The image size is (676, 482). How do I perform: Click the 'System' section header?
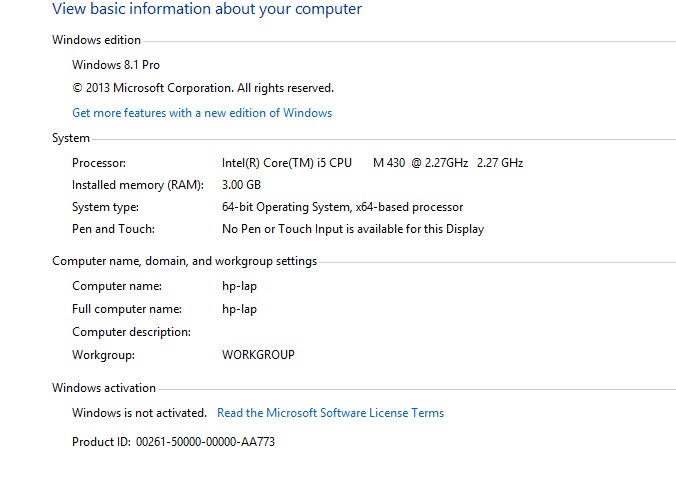pos(71,138)
